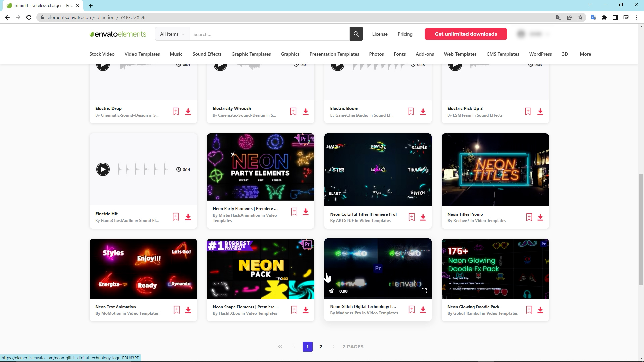Bookmark Neon Colorful Titles item
The image size is (644, 362).
pos(412,217)
